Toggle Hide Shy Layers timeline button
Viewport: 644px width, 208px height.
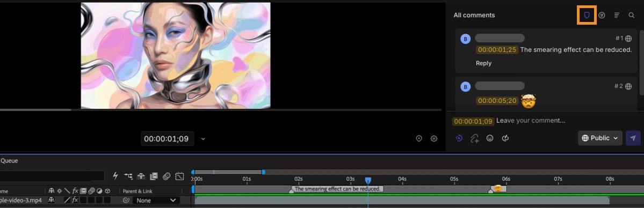click(141, 176)
